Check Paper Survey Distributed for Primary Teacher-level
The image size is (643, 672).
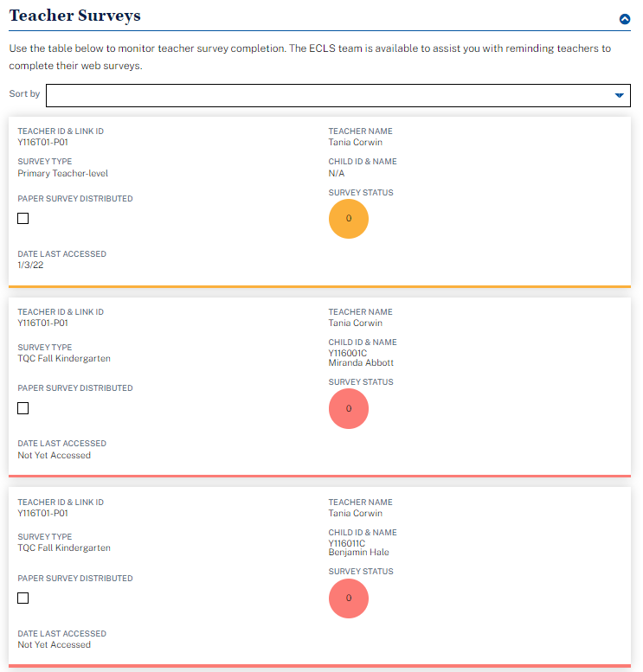23,218
